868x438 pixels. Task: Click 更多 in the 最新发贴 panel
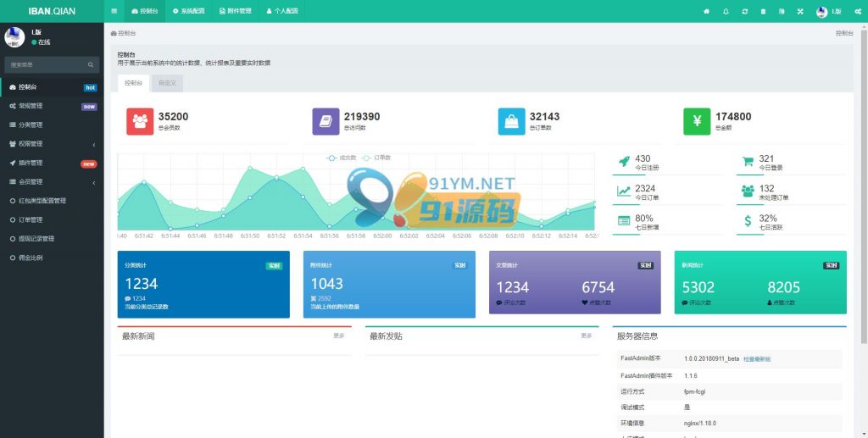(x=587, y=335)
